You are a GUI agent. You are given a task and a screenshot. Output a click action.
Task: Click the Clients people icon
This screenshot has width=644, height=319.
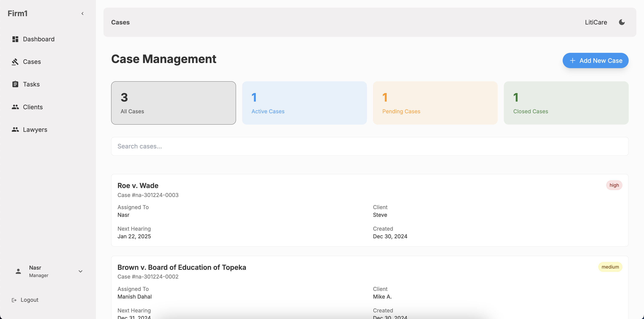click(15, 107)
